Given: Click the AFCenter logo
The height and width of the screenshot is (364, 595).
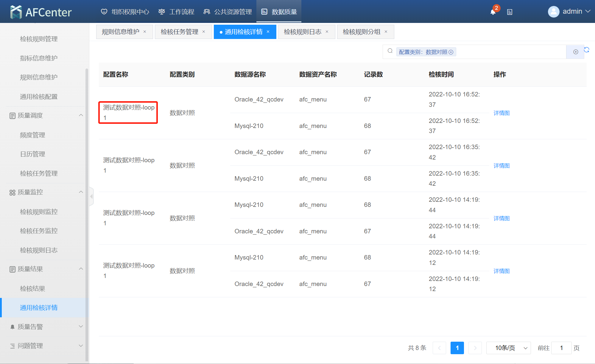Looking at the screenshot, I should coord(41,12).
